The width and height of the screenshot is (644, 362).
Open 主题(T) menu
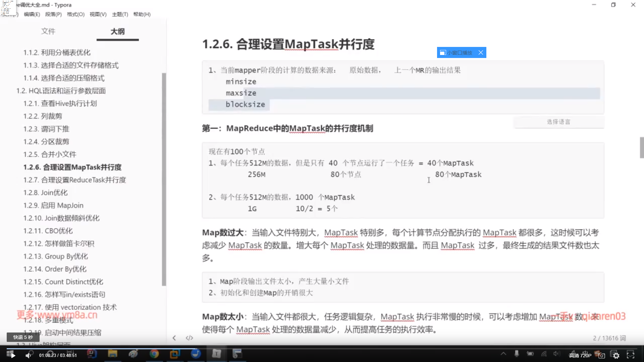pyautogui.click(x=120, y=14)
